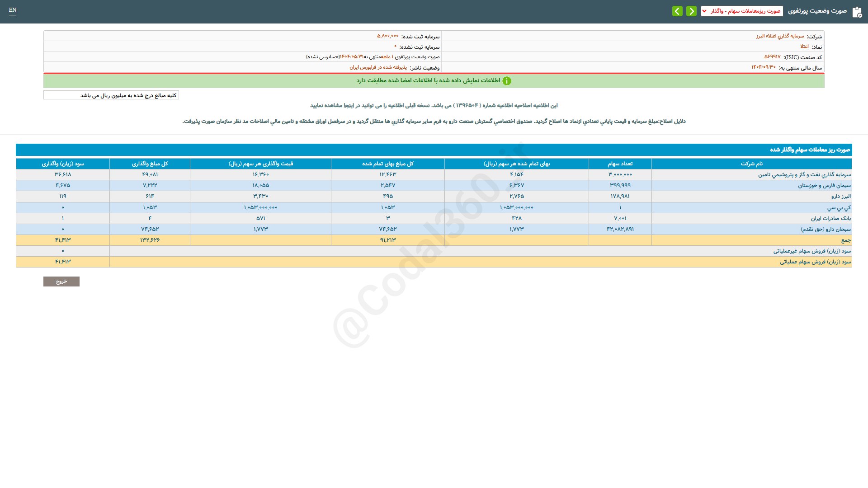Viewport: 868px width, 488px height.
Task: Click the 'نام شرکت' column header
Action: (751, 164)
